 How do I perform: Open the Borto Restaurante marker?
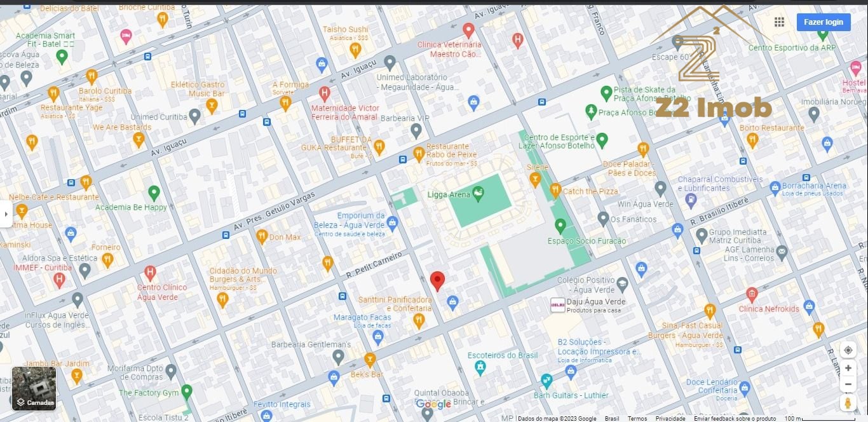[x=752, y=140]
